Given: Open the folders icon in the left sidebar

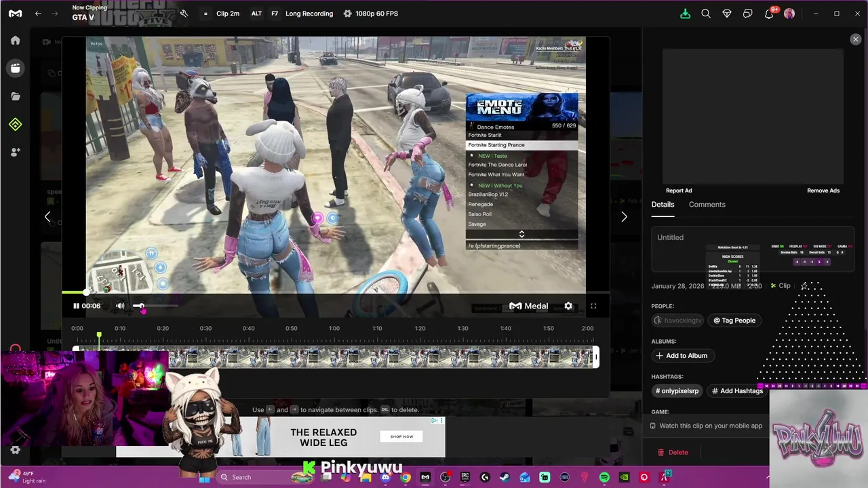Looking at the screenshot, I should pyautogui.click(x=15, y=96).
